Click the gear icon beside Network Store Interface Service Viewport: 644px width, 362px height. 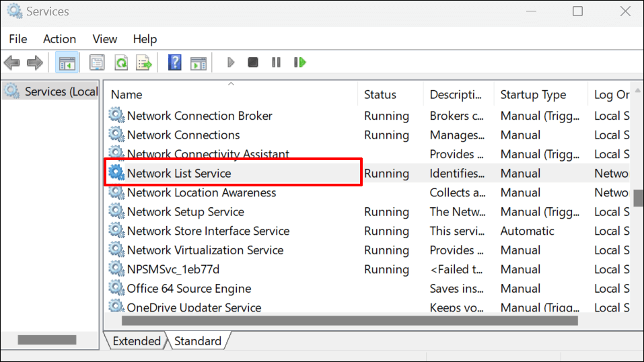117,231
